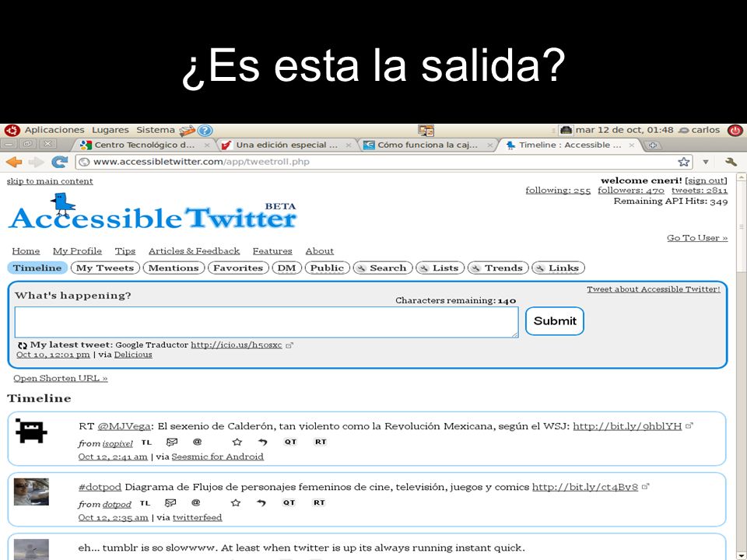Reload the page
The height and width of the screenshot is (560, 747).
[59, 162]
